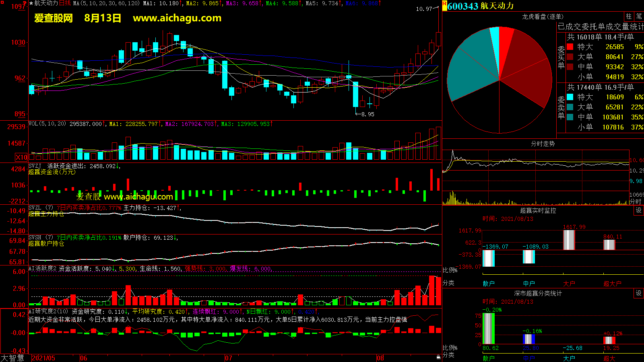Click the lock icon at chart bottom-right

[438, 357]
